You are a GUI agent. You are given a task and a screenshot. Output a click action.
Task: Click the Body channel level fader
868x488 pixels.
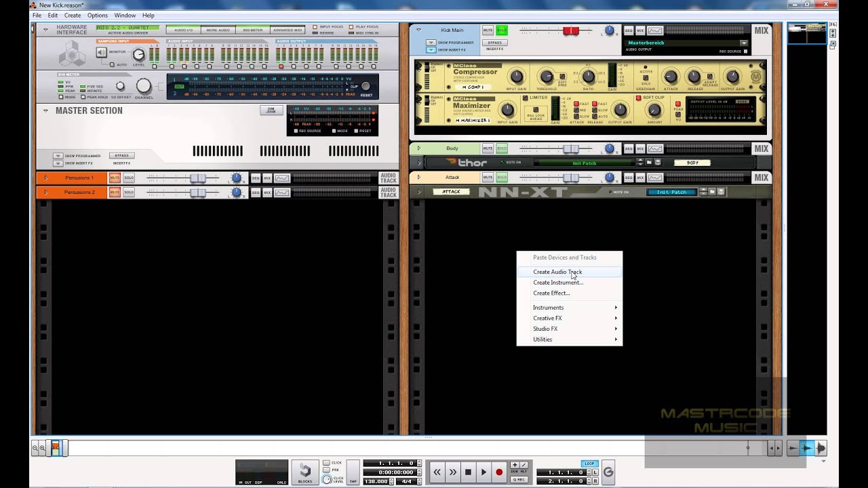pyautogui.click(x=571, y=149)
